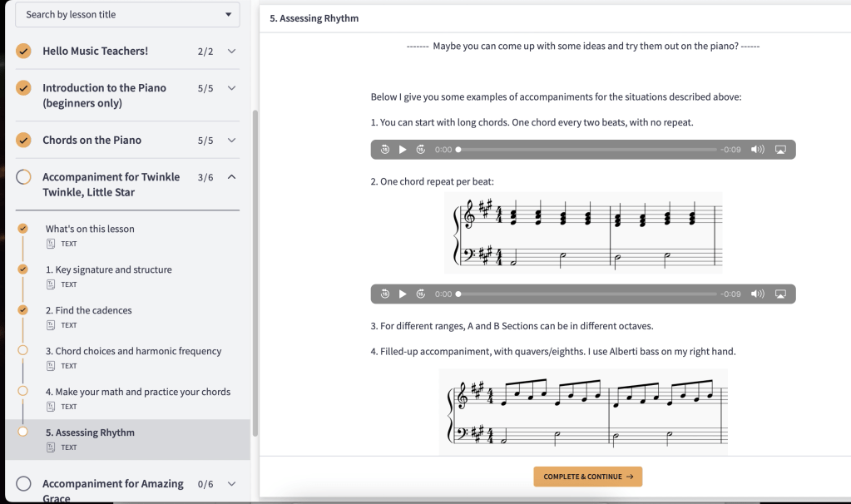Image resolution: width=851 pixels, height=504 pixels.
Task: Click the Complete & Continue button
Action: click(587, 477)
